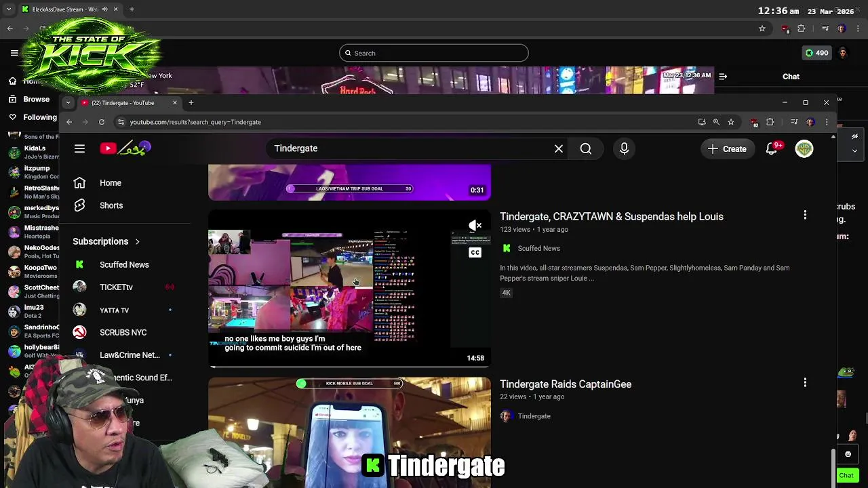Screen dimensions: 868x488
Task: Open the YouTube hamburger guide menu
Action: [79, 148]
